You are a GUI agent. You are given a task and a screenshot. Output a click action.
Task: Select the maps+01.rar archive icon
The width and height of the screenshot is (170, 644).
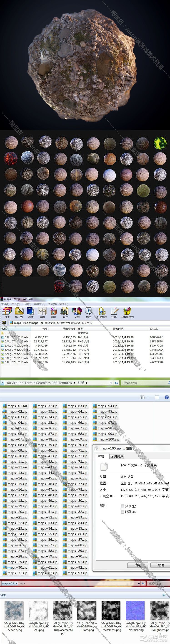pos(5,406)
